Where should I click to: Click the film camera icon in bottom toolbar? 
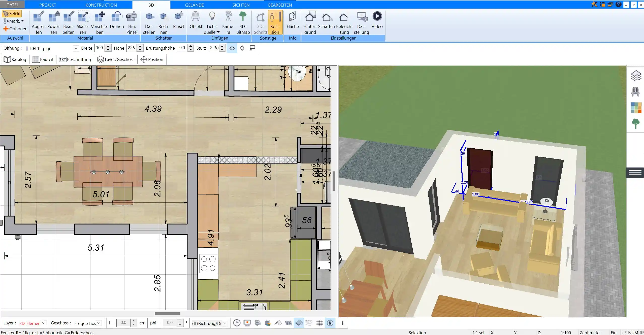(257, 323)
